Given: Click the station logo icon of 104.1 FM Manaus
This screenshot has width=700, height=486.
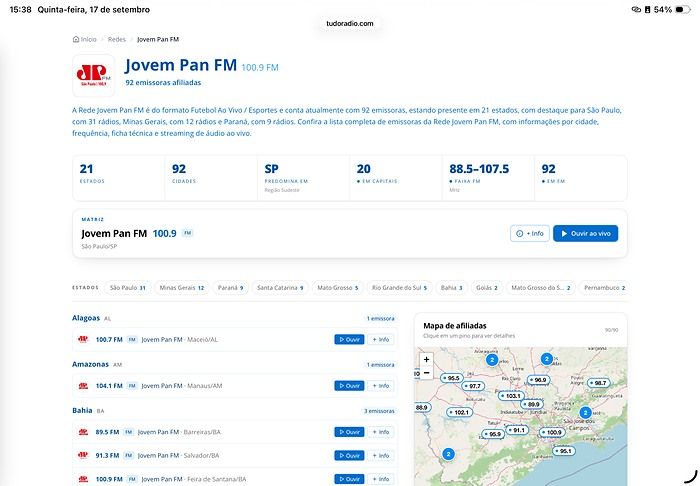Looking at the screenshot, I should coord(83,386).
